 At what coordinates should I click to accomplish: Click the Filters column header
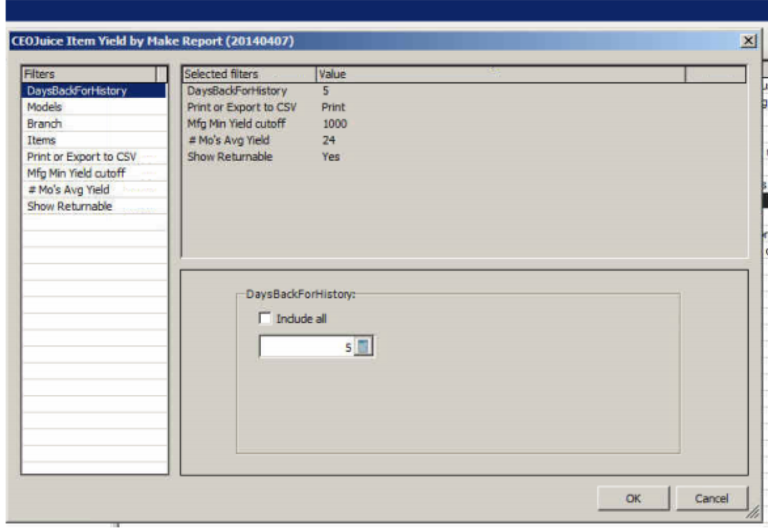[x=90, y=74]
